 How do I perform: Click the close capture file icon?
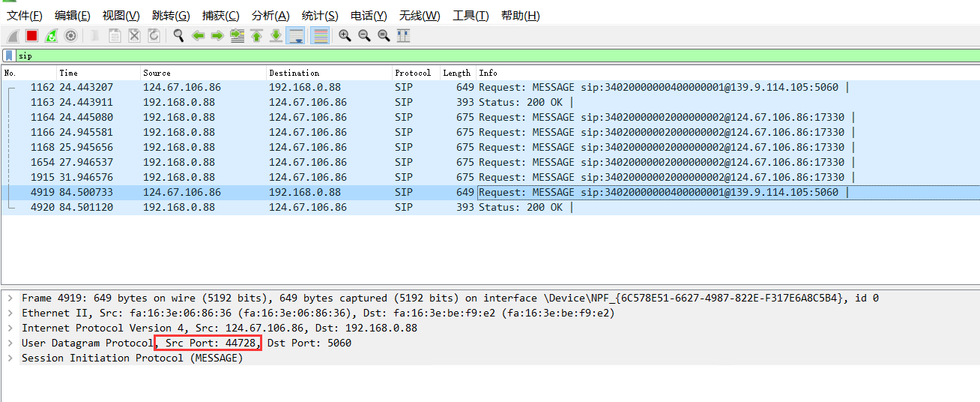click(134, 35)
